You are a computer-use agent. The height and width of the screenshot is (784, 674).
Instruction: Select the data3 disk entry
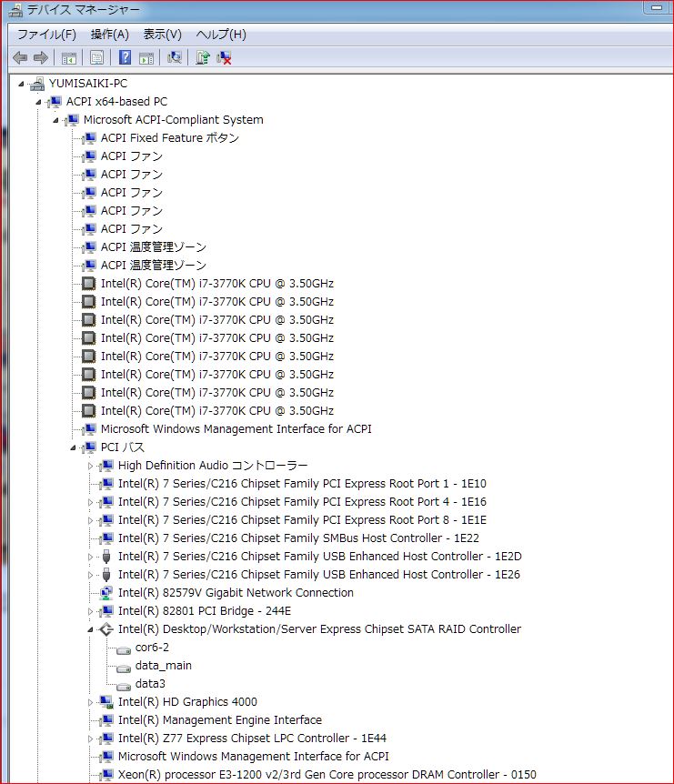click(x=150, y=684)
